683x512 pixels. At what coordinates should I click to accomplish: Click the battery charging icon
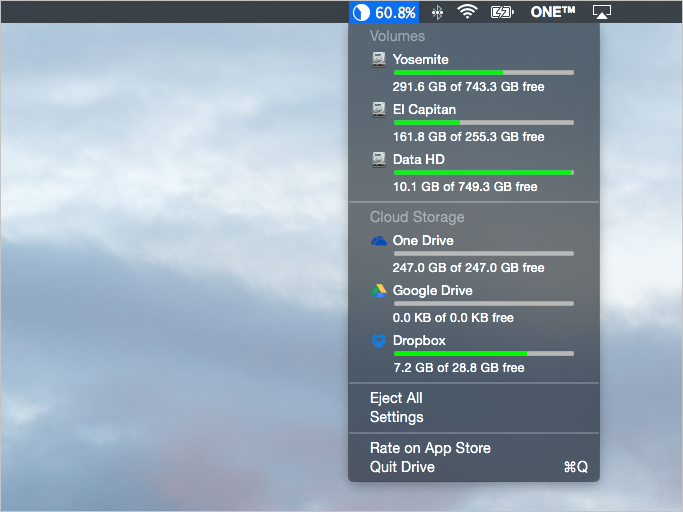tap(502, 12)
